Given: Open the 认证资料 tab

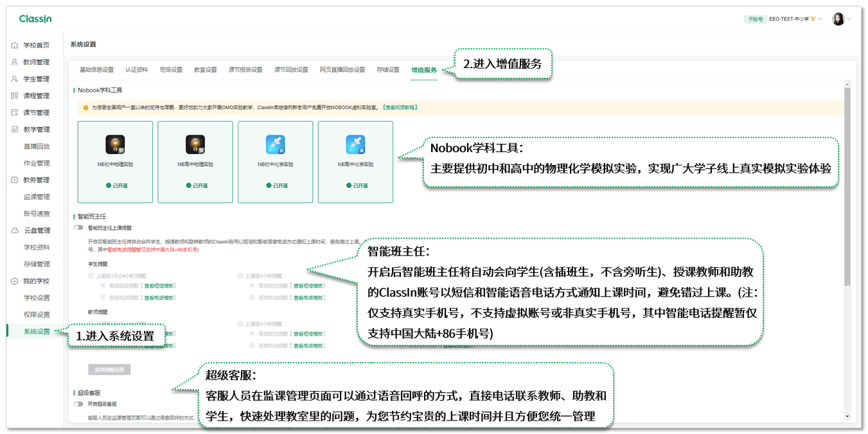Looking at the screenshot, I should coord(136,70).
